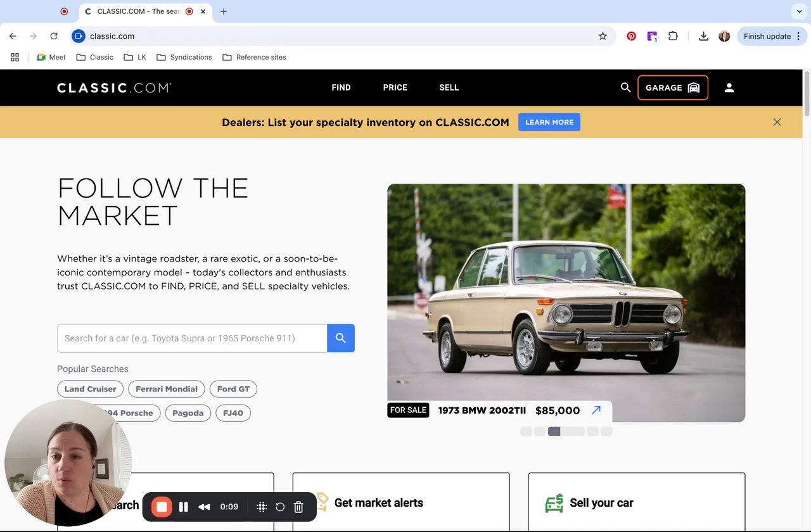Open the Meet bookmark

coord(51,57)
